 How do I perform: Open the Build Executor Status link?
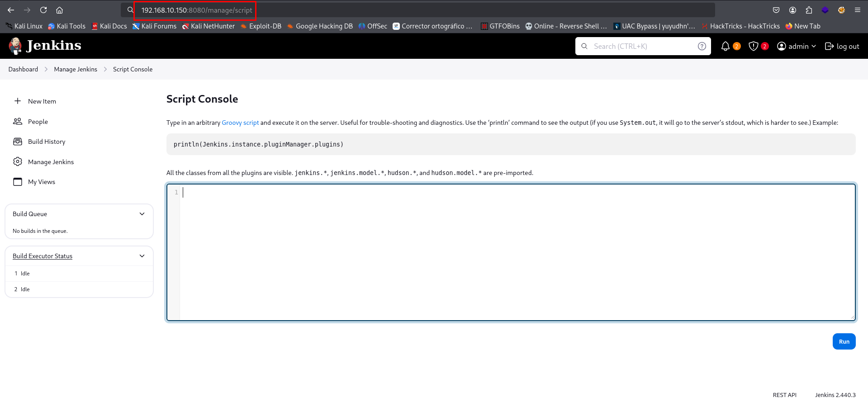(43, 256)
